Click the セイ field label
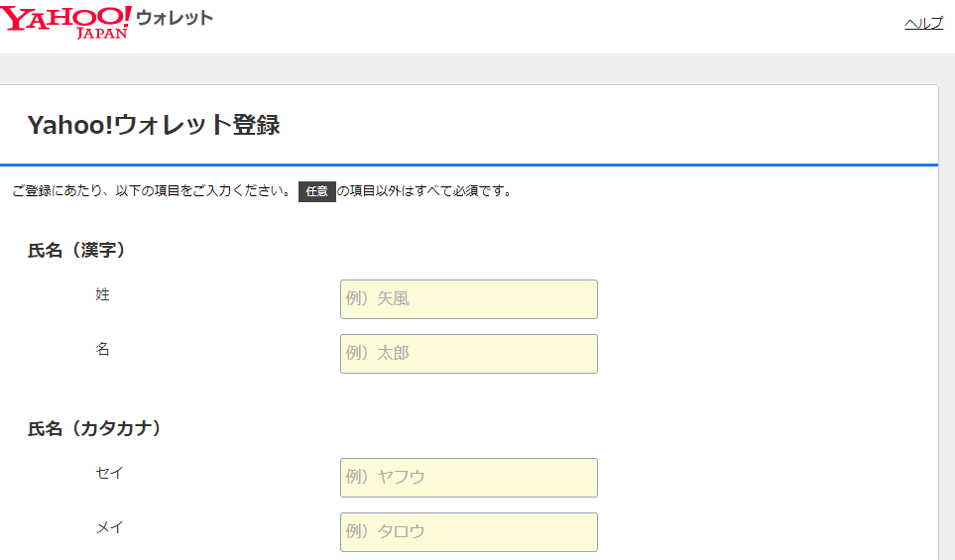This screenshot has height=560, width=955. (110, 473)
